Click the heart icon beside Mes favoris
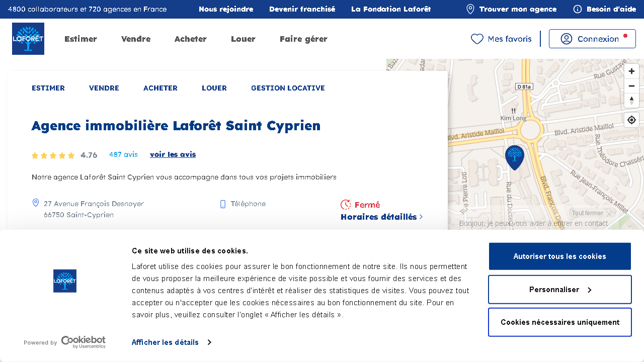Screen dimensions: 644x362 477,39
